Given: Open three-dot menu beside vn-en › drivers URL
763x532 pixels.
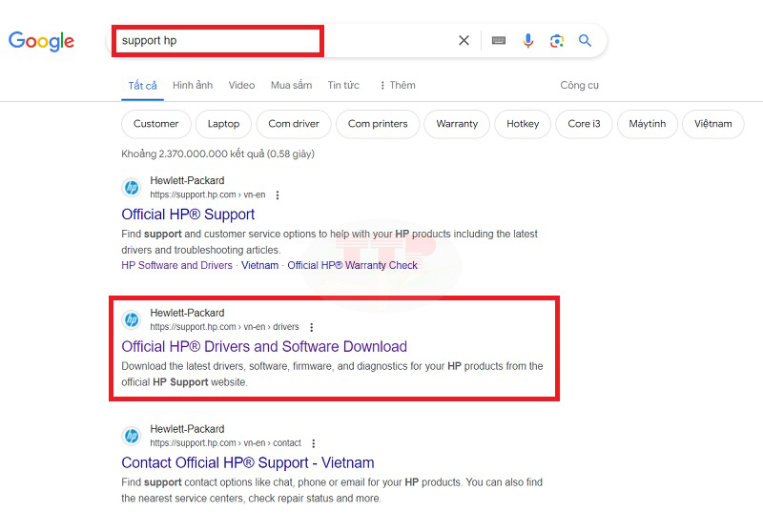Looking at the screenshot, I should (312, 327).
